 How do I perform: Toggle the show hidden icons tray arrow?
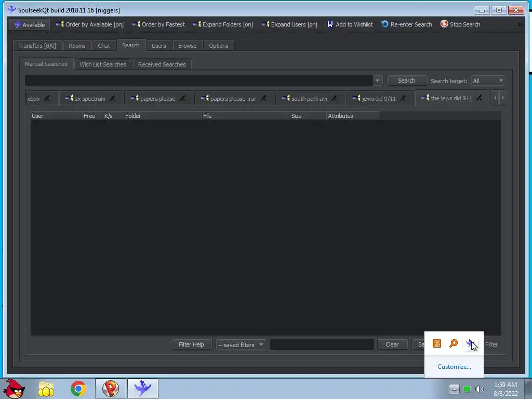coord(454,389)
